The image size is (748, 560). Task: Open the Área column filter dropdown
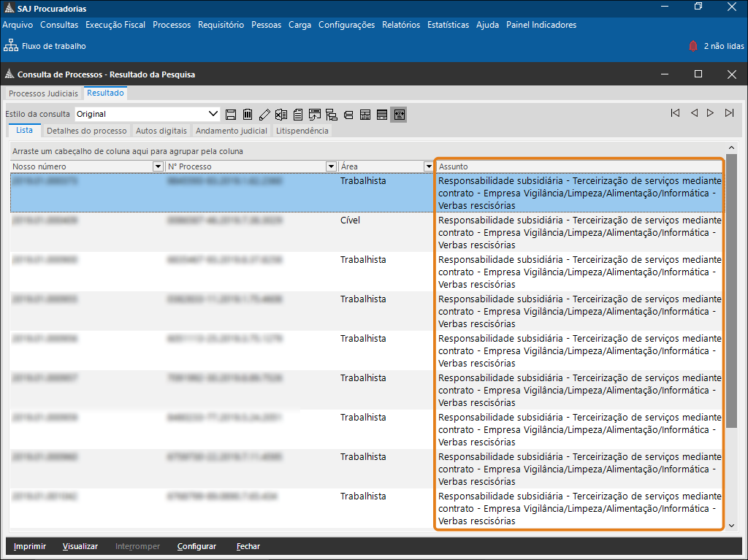pyautogui.click(x=429, y=166)
